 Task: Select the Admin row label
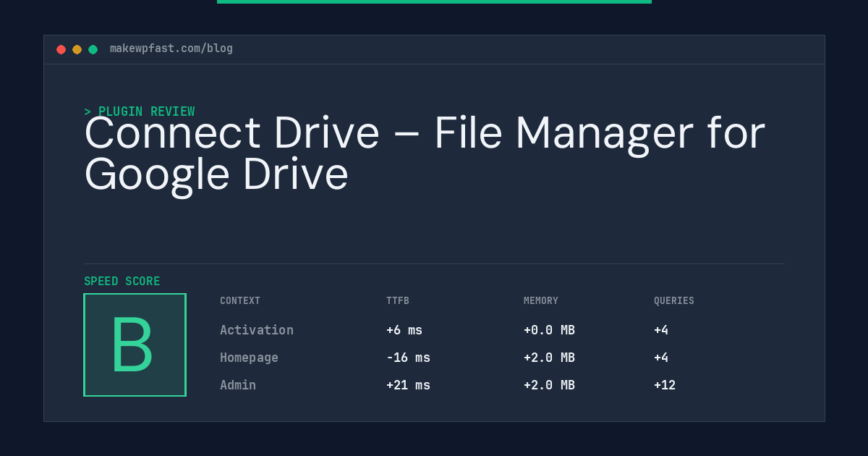tap(238, 385)
